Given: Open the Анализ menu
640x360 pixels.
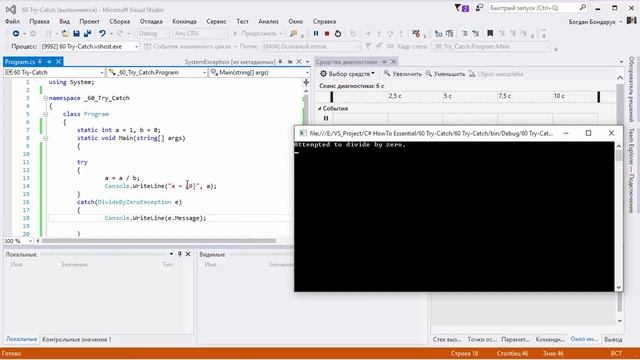Looking at the screenshot, I should point(268,21).
